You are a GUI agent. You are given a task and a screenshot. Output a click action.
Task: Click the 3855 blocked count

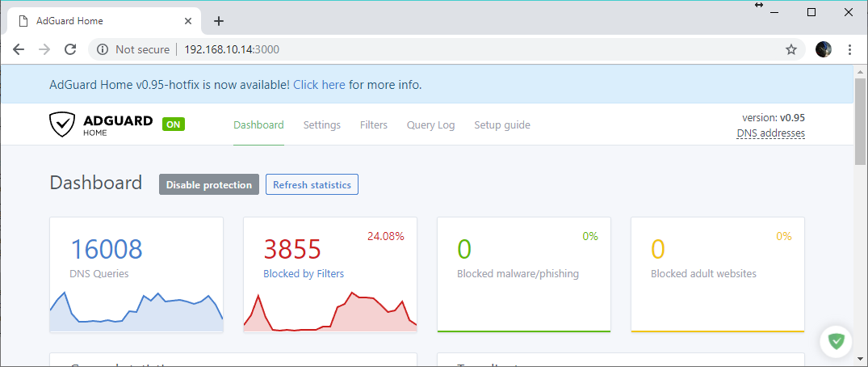coord(292,250)
